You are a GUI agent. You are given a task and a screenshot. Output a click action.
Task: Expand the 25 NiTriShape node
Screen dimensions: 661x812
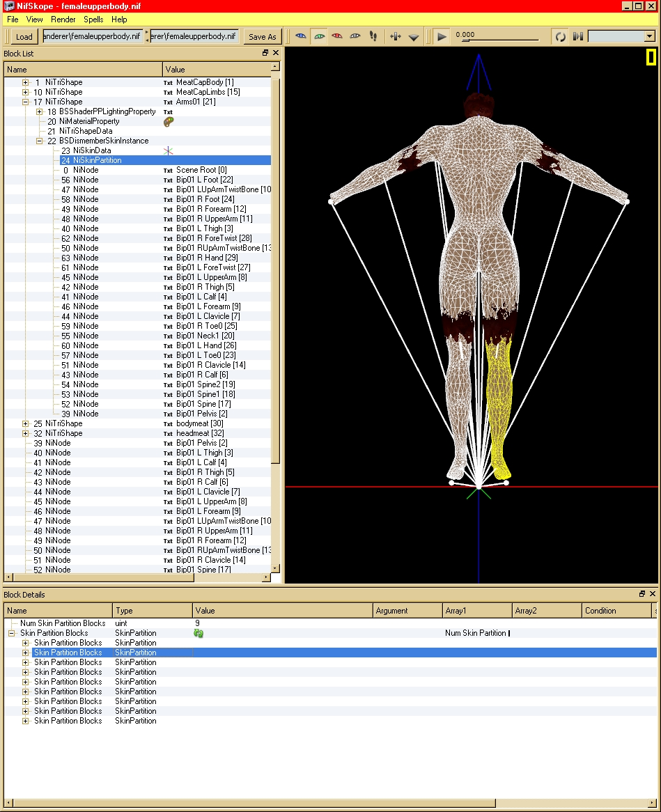point(25,423)
